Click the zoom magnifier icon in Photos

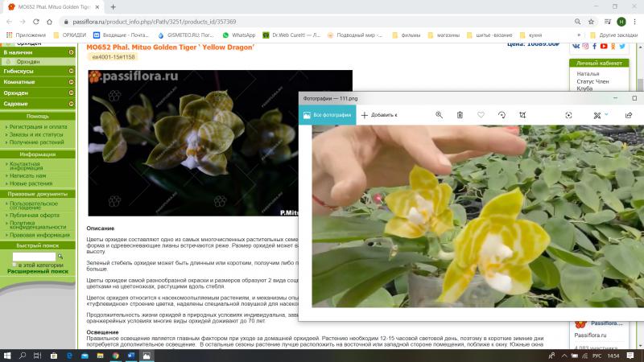point(440,115)
